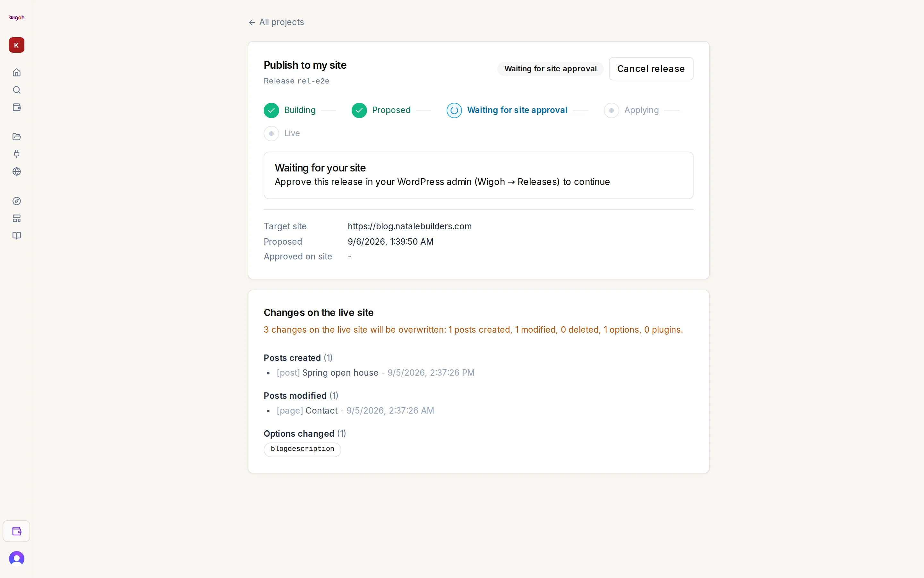The height and width of the screenshot is (578, 924).
Task: Open the user profile avatar
Action: (16, 558)
